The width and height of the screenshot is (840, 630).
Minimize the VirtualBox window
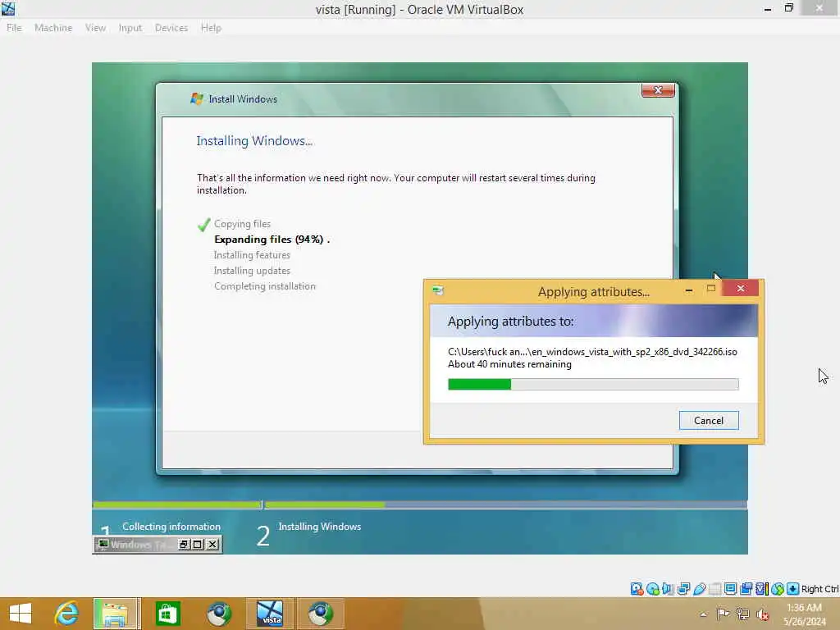768,8
